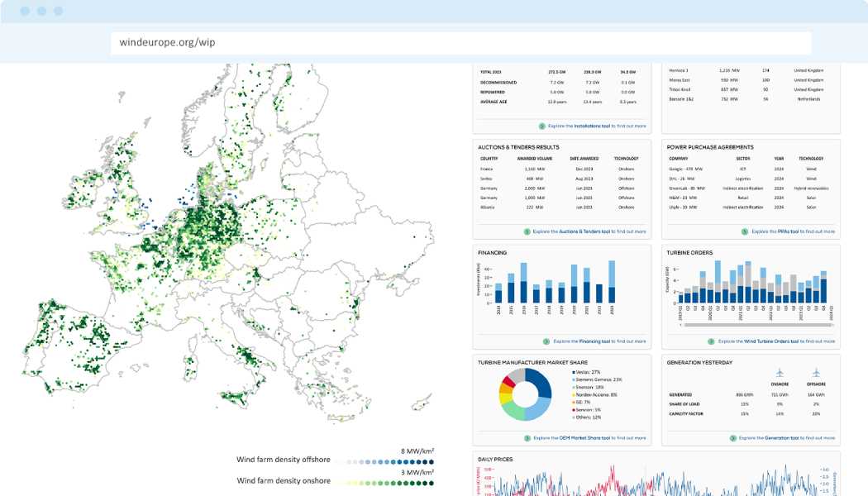Screen dimensions: 868x496
Task: Click the 2023 bar in Financing chart
Action: [612, 283]
